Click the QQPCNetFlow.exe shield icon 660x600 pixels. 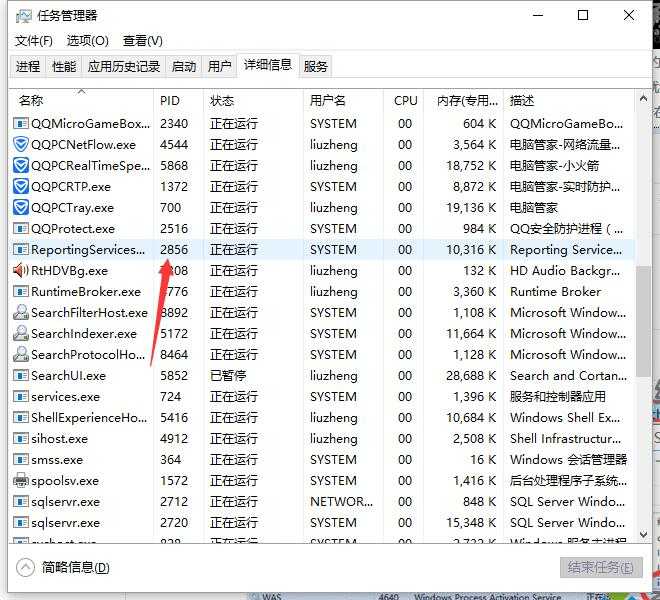[21, 144]
